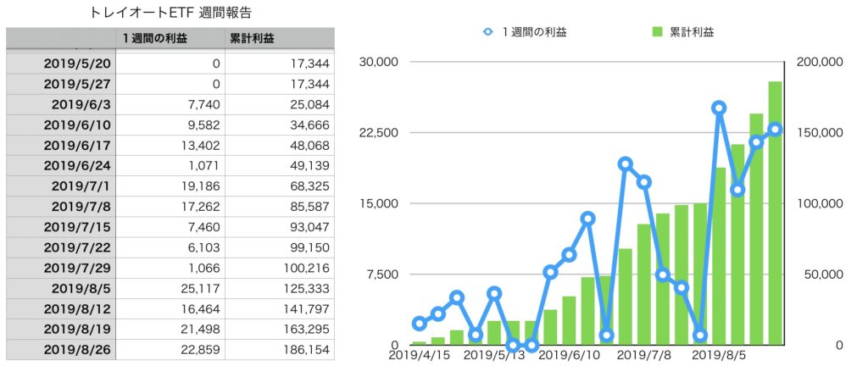Image resolution: width=868 pixels, height=377 pixels.
Task: Click the cumulative profit cell 125,333
Action: click(280, 289)
